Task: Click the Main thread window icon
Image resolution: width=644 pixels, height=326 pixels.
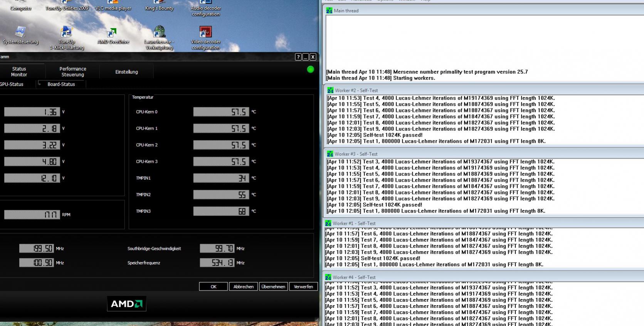Action: point(329,11)
